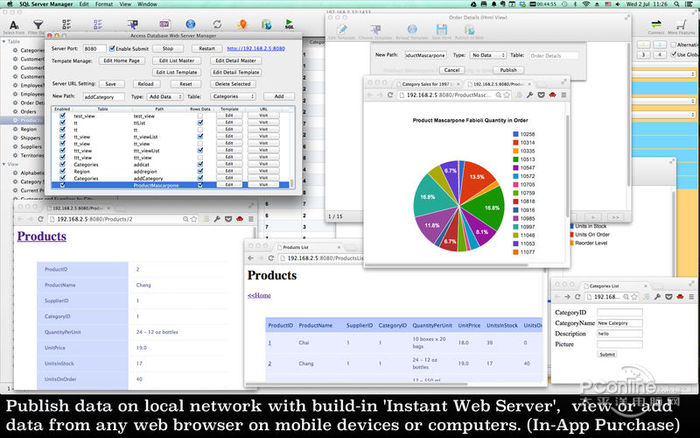Toggle the Enable Submit checkbox
Viewport: 700px width, 438px height.
(x=111, y=48)
